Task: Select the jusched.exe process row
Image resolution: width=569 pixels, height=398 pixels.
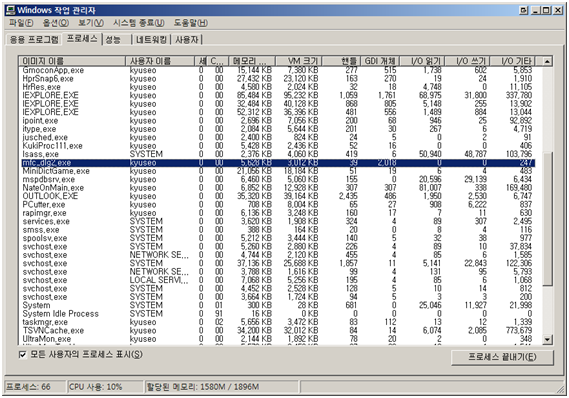Action: click(277, 137)
